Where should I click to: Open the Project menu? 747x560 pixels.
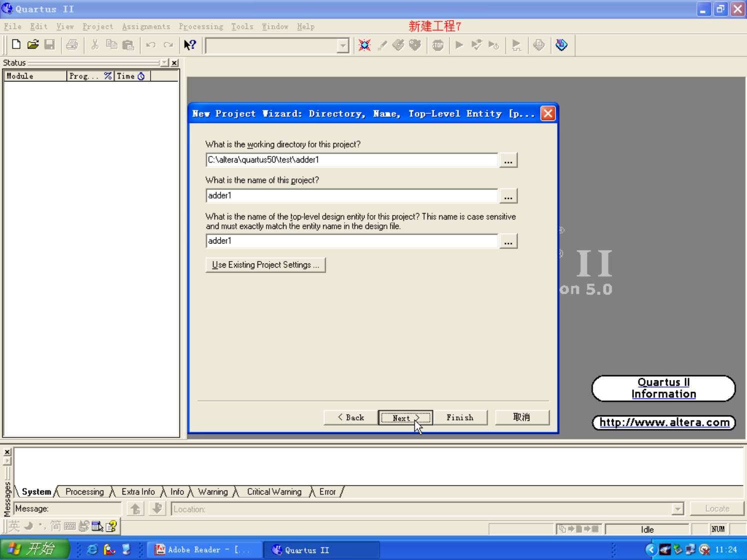(97, 26)
